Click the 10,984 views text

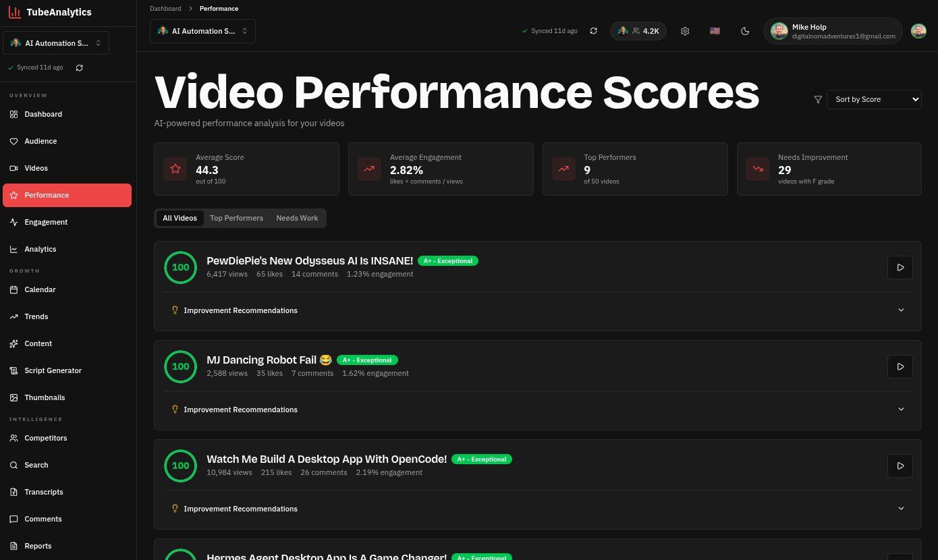pos(229,472)
